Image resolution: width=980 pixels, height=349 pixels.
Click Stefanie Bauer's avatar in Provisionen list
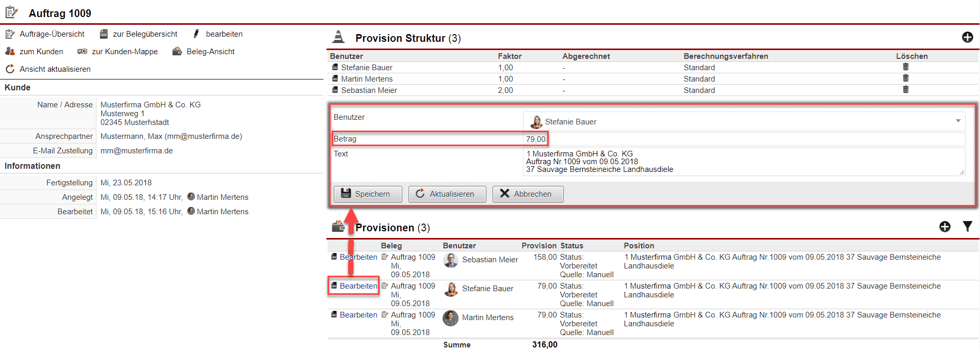[451, 289]
